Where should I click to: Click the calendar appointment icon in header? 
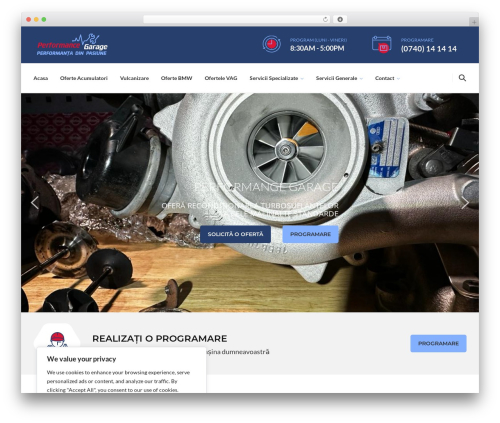[382, 44]
